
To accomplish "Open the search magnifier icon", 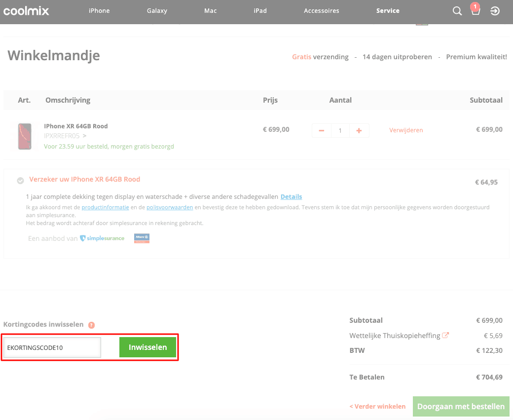I will (457, 11).
